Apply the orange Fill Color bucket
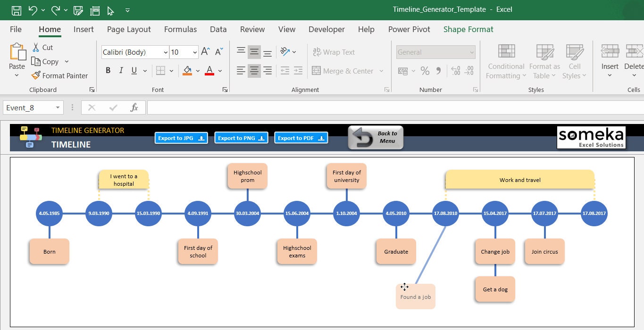Screen dimensions: 644x330 tap(187, 71)
